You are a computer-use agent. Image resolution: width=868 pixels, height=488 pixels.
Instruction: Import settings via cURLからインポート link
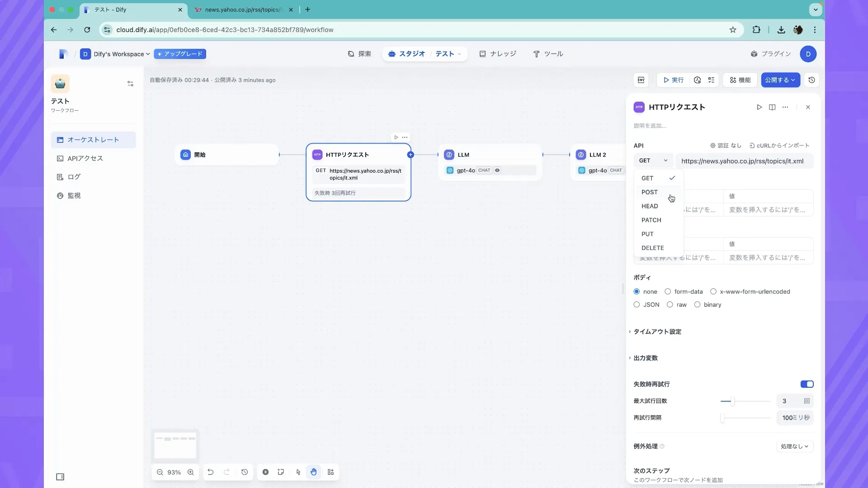click(779, 145)
